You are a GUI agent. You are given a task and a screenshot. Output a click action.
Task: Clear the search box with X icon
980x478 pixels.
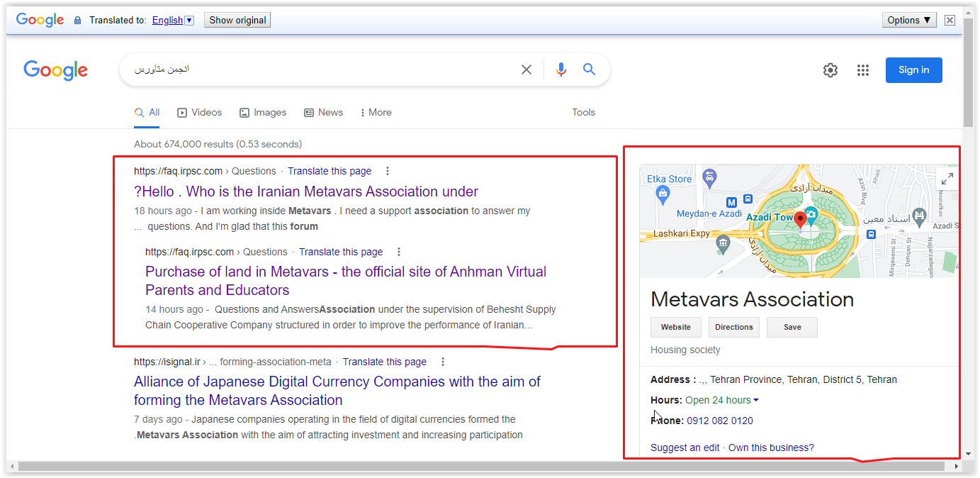(526, 70)
